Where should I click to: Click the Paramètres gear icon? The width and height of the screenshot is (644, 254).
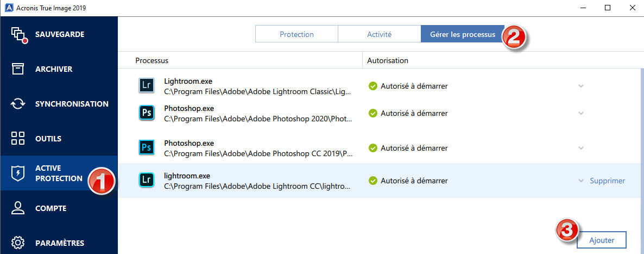point(18,243)
